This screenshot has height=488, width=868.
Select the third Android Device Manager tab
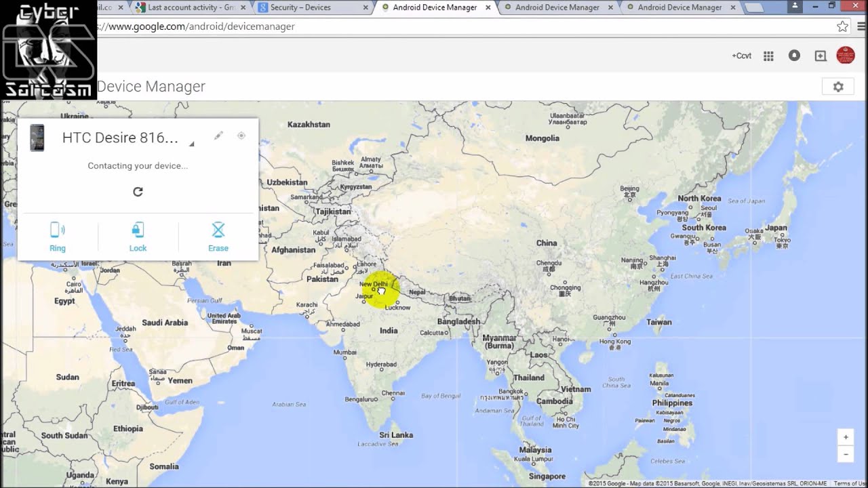click(x=680, y=7)
